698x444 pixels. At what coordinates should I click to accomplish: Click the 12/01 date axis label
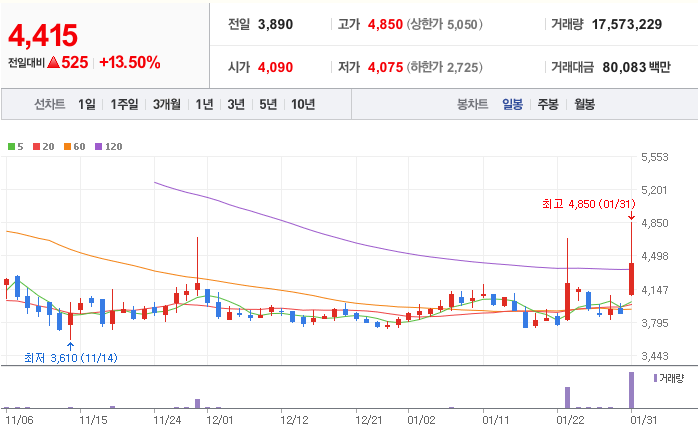219,420
